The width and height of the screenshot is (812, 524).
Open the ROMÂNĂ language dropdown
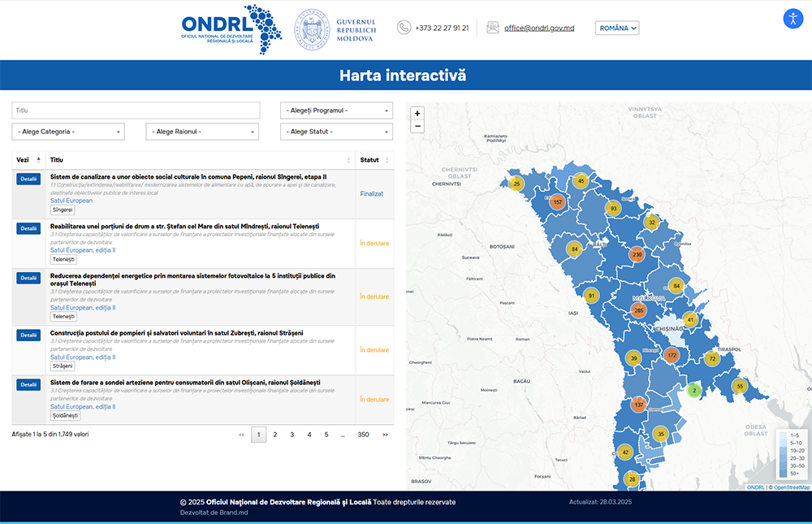pos(617,28)
